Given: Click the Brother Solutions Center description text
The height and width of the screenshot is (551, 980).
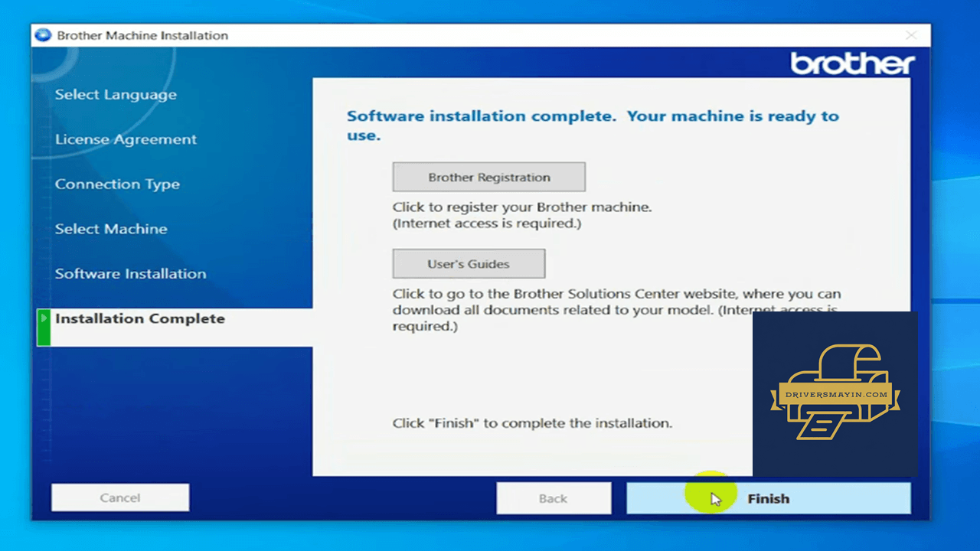Looking at the screenshot, I should [x=616, y=310].
